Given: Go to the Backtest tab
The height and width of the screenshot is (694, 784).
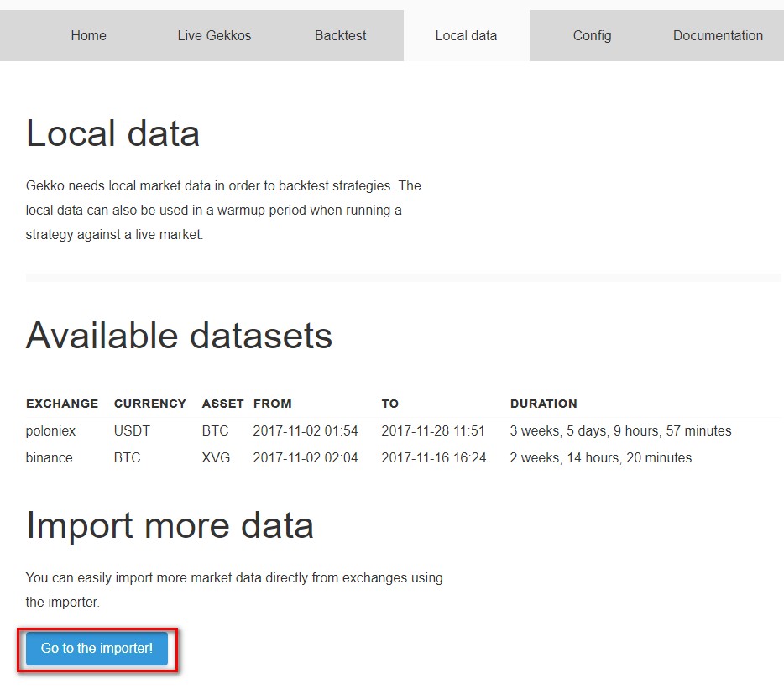Looking at the screenshot, I should 340,35.
